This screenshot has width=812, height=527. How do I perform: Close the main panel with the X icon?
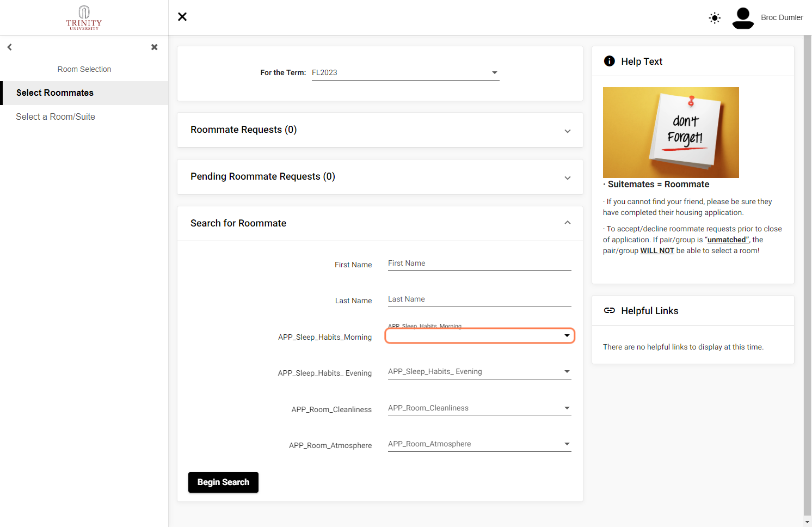pyautogui.click(x=182, y=17)
